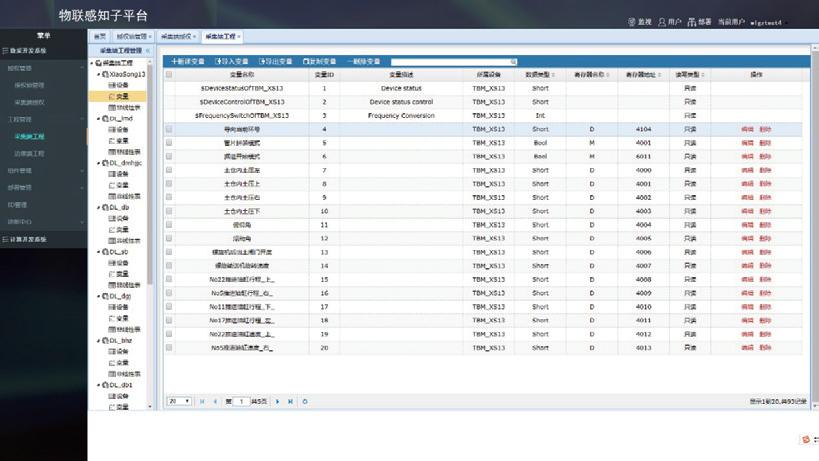Check the checkbox for variable ID 10
This screenshot has width=819, height=461.
169,211
